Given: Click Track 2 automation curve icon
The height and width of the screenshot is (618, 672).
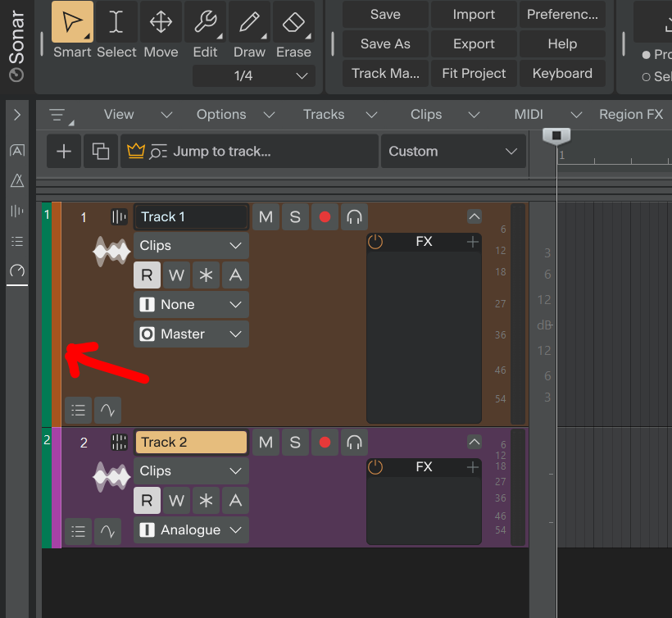Looking at the screenshot, I should pyautogui.click(x=107, y=531).
